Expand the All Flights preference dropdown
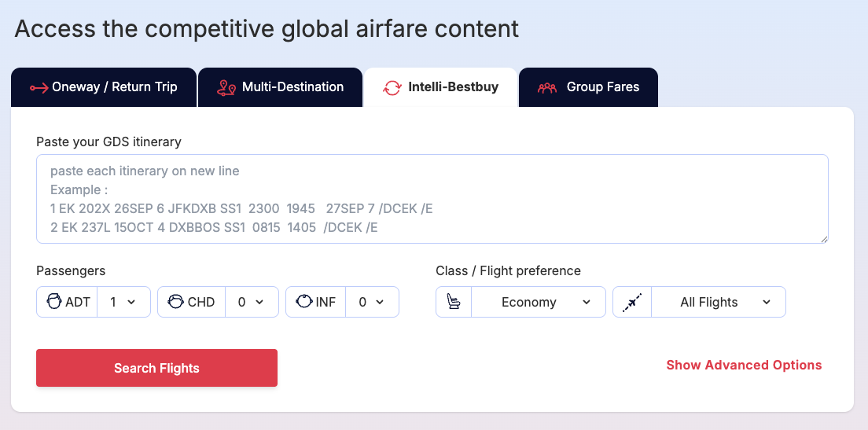Screen dimensions: 868x430 click(718, 302)
